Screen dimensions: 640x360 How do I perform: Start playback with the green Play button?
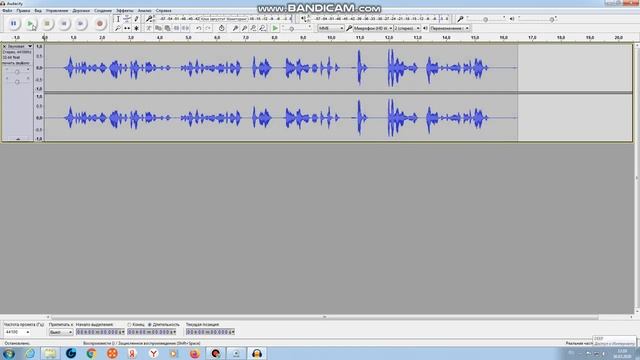pos(30,24)
